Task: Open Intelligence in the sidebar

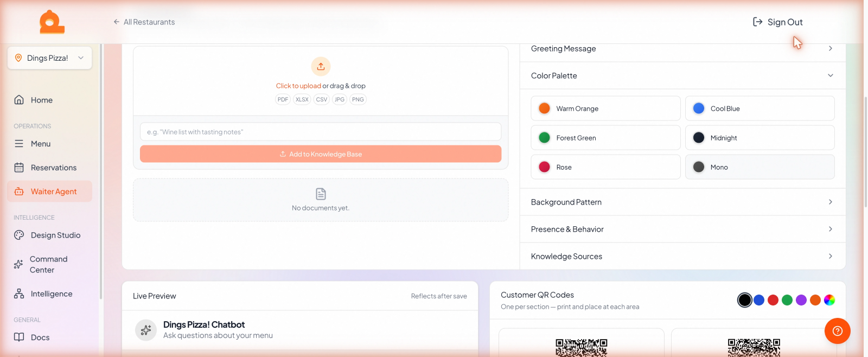Action: point(49,294)
